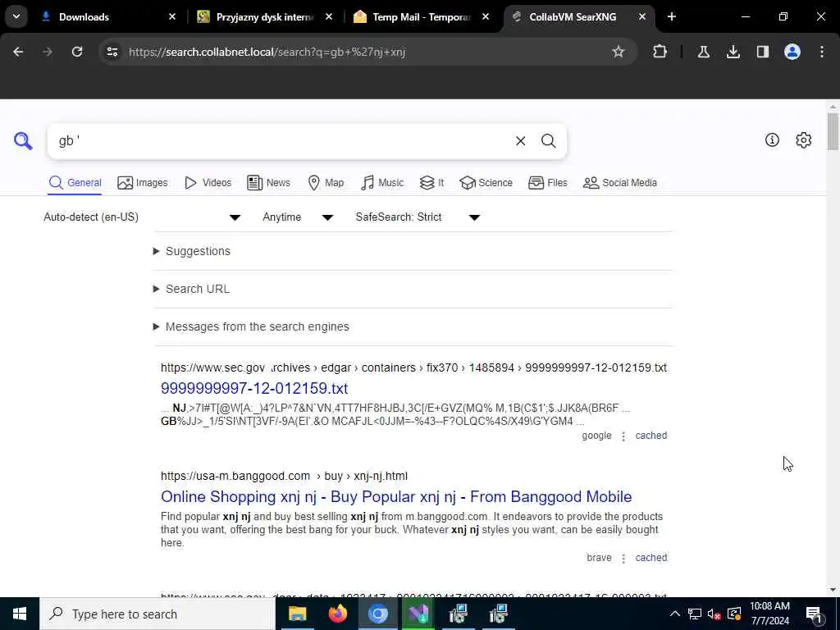Viewport: 840px width, 630px height.
Task: Reload the current page
Action: pyautogui.click(x=77, y=52)
